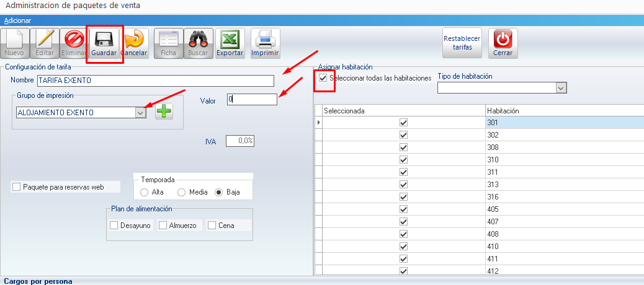The height and width of the screenshot is (285, 644).
Task: Select the Alta season radio button
Action: click(x=145, y=192)
